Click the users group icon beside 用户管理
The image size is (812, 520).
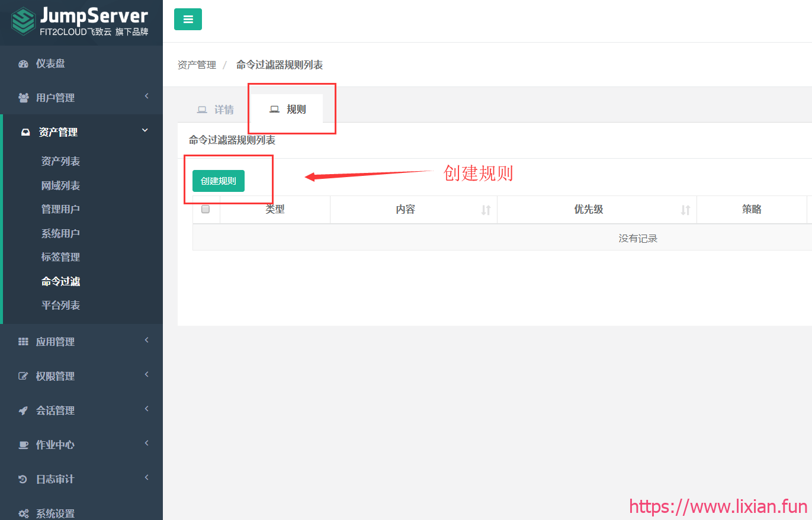pyautogui.click(x=23, y=98)
